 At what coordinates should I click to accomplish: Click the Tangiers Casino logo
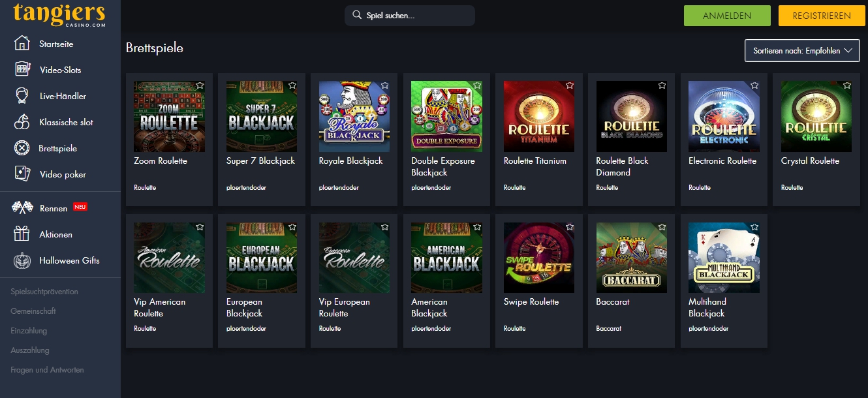point(59,15)
